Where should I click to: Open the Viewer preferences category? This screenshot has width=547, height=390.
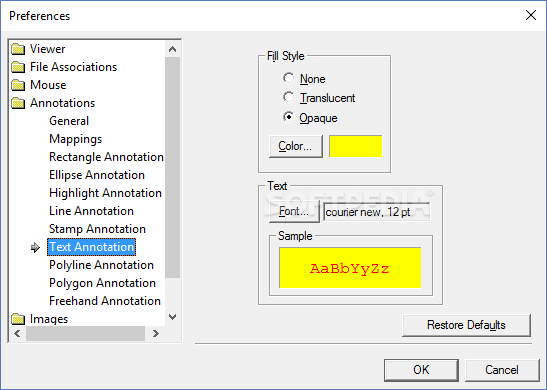pyautogui.click(x=47, y=49)
